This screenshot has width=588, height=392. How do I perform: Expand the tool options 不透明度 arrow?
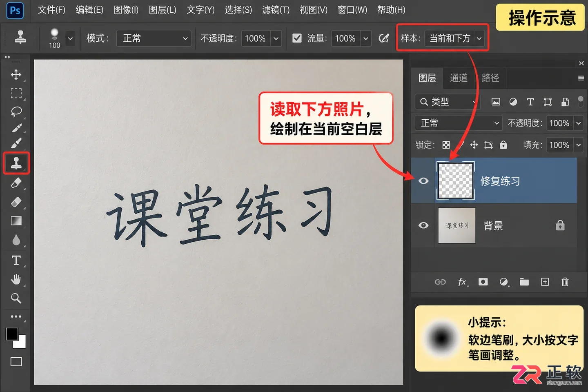click(276, 38)
